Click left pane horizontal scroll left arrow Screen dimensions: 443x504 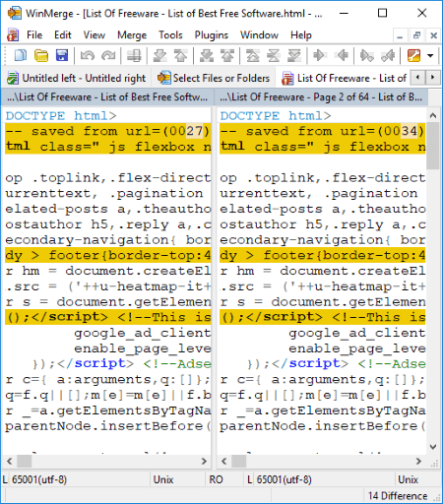coord(10,462)
